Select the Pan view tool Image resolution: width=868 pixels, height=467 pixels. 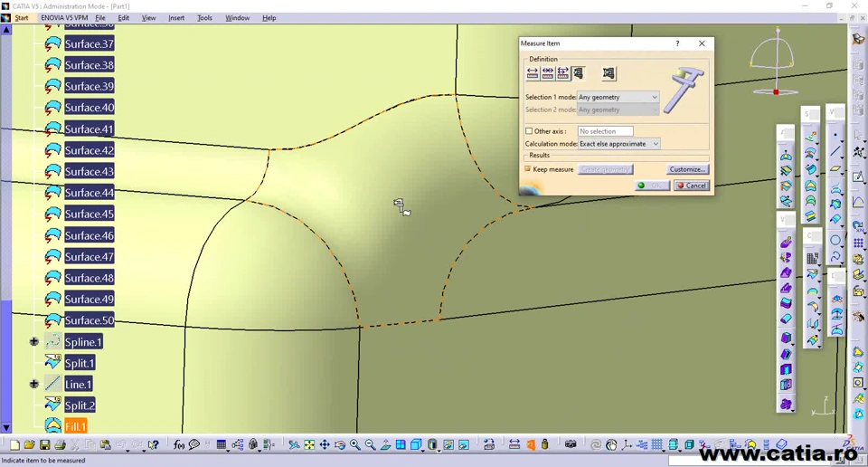click(325, 444)
